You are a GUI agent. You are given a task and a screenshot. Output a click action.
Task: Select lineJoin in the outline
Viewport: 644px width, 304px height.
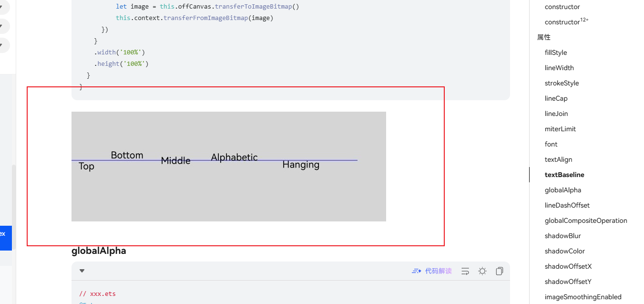pos(556,114)
